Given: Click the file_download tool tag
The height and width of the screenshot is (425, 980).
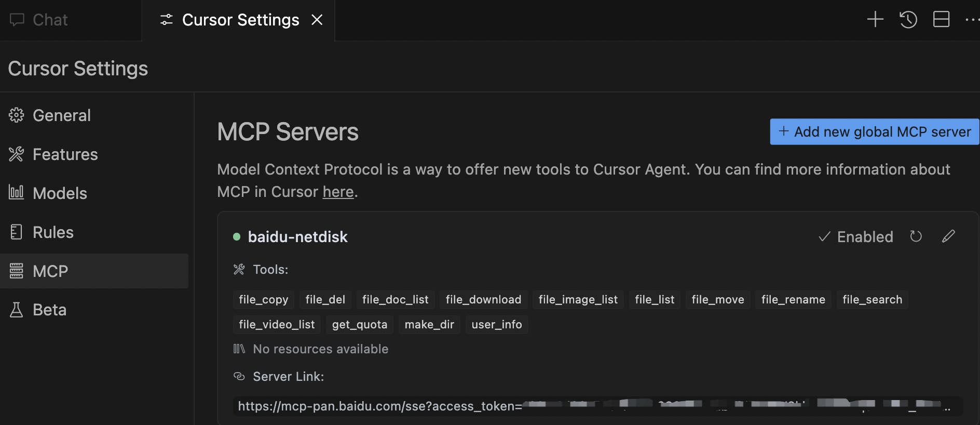Looking at the screenshot, I should (483, 300).
